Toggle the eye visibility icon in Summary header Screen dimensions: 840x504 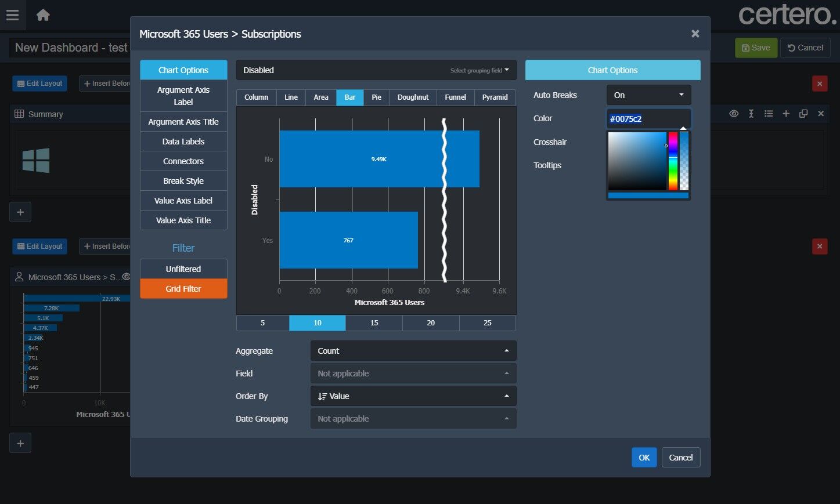pyautogui.click(x=734, y=114)
